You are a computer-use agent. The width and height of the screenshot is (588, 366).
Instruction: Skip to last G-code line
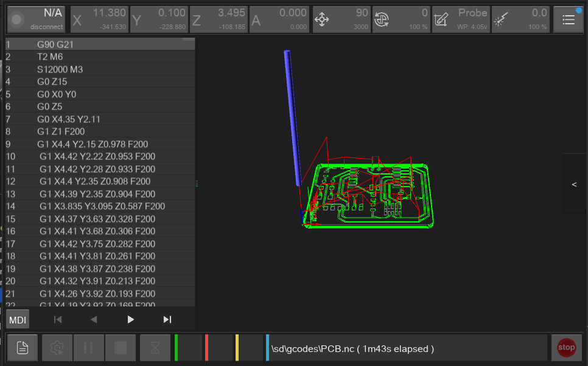(167, 320)
